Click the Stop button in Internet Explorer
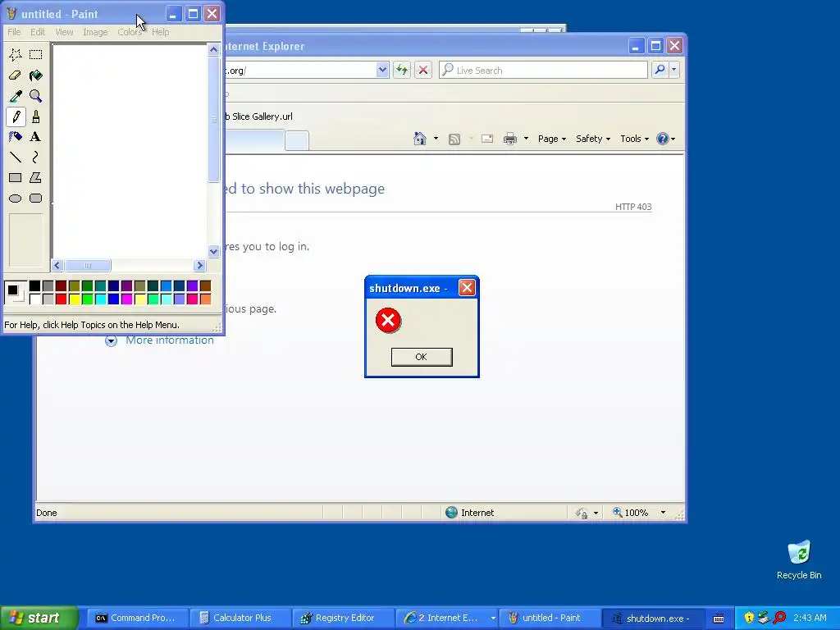 coord(423,70)
